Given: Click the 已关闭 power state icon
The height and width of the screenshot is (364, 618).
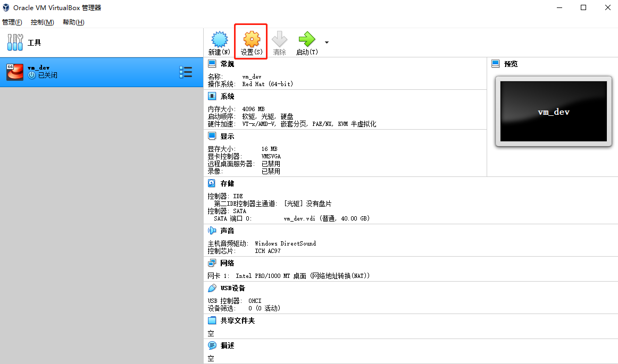Looking at the screenshot, I should click(x=32, y=75).
